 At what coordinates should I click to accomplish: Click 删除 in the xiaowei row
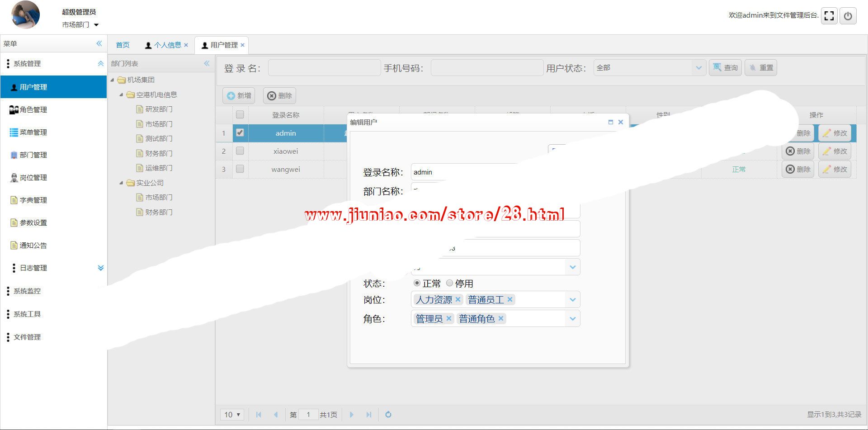click(798, 151)
